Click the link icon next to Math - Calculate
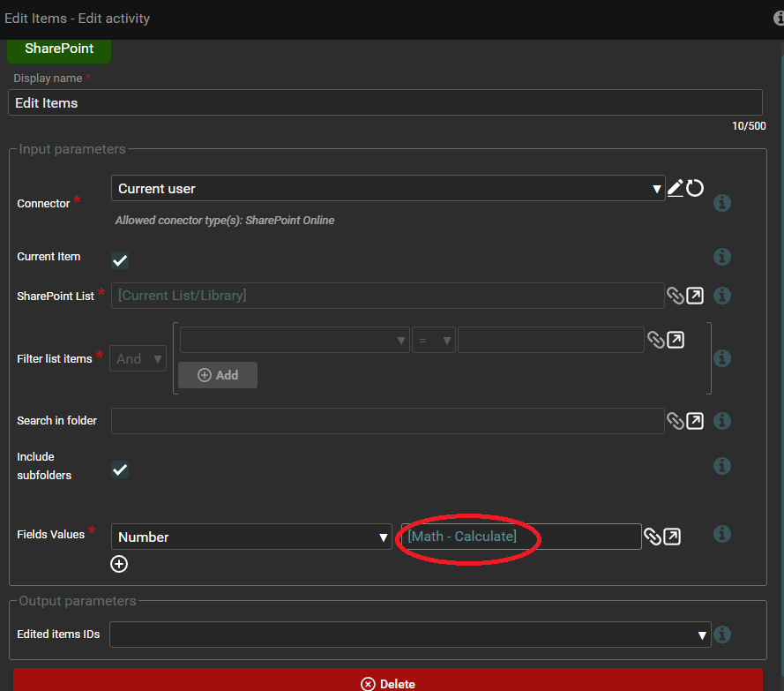Screen dimensions: 784x691 pos(652,537)
